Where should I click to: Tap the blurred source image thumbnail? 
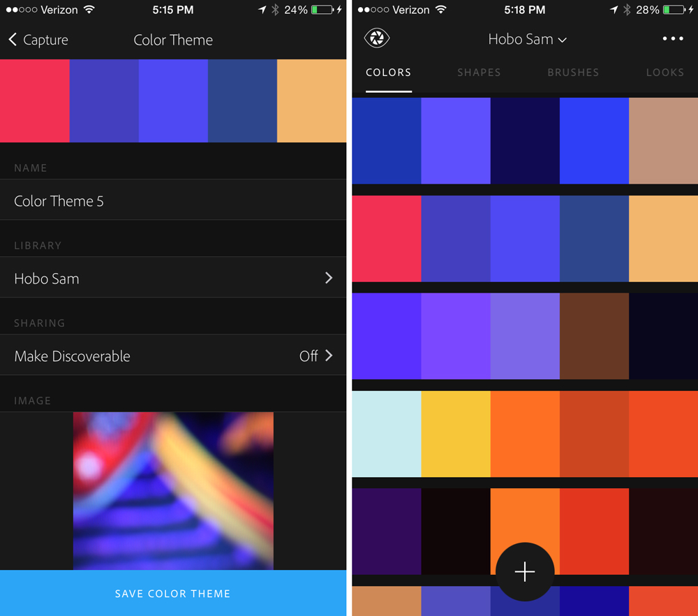point(173,491)
